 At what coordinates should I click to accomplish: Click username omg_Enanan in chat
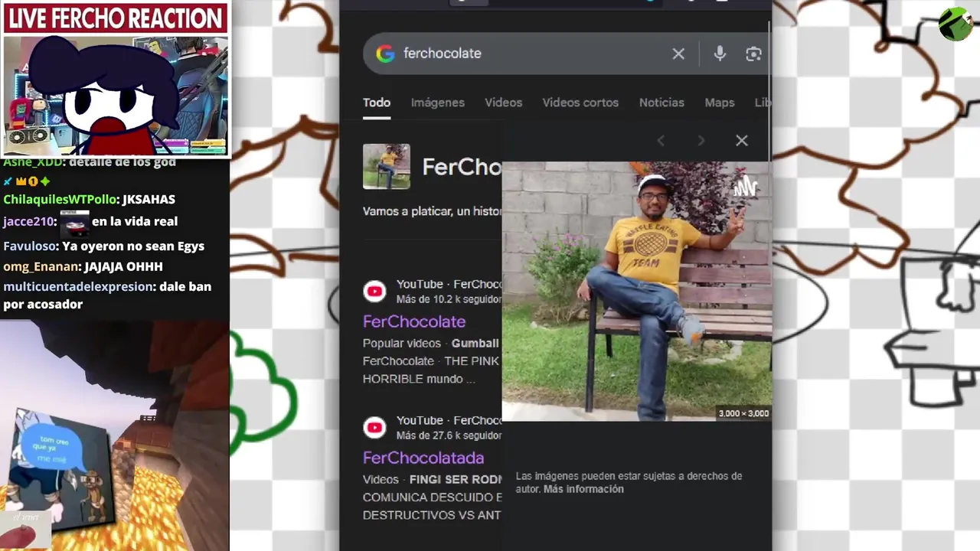[41, 266]
